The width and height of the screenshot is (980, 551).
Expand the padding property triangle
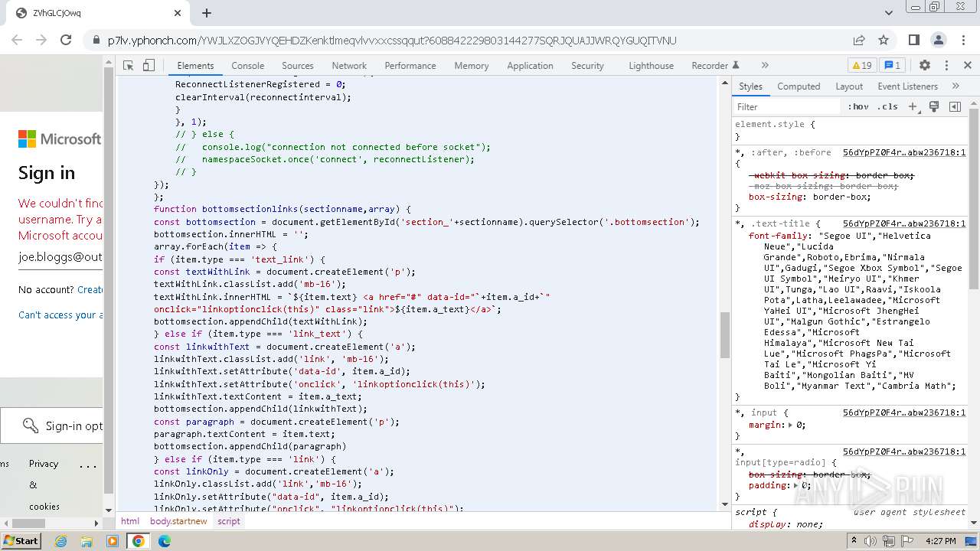[x=797, y=485]
